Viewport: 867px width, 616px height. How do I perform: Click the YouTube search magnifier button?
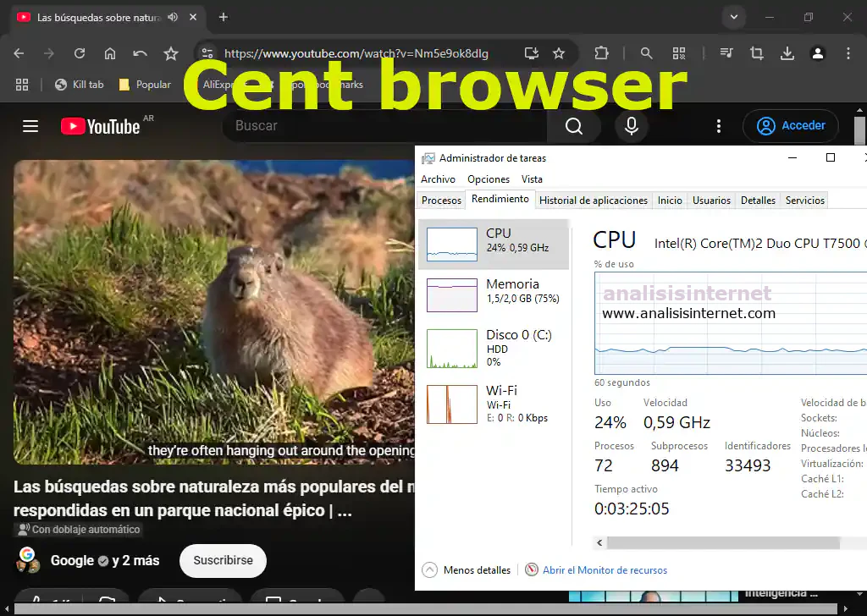[x=574, y=126]
